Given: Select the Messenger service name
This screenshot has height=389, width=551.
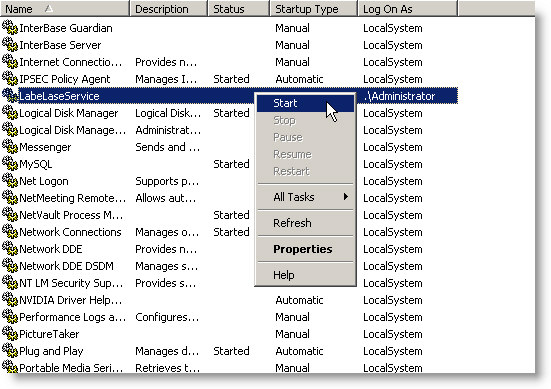Looking at the screenshot, I should 45,147.
